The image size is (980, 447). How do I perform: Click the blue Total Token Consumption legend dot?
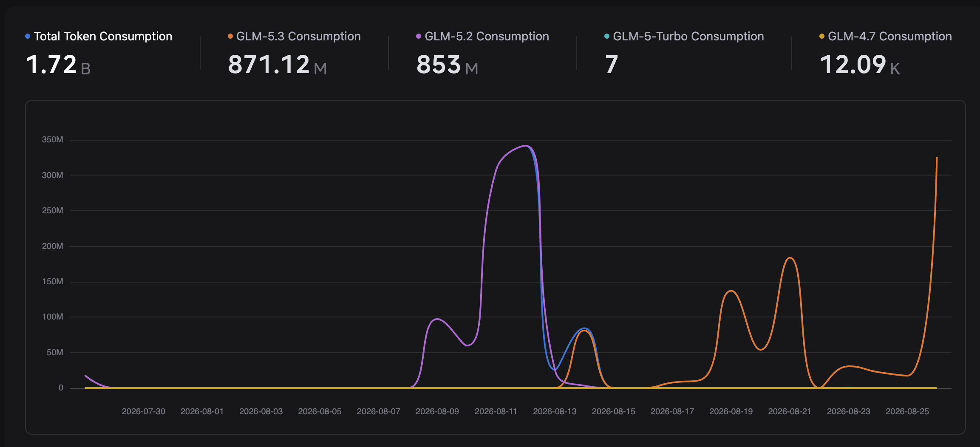point(28,37)
